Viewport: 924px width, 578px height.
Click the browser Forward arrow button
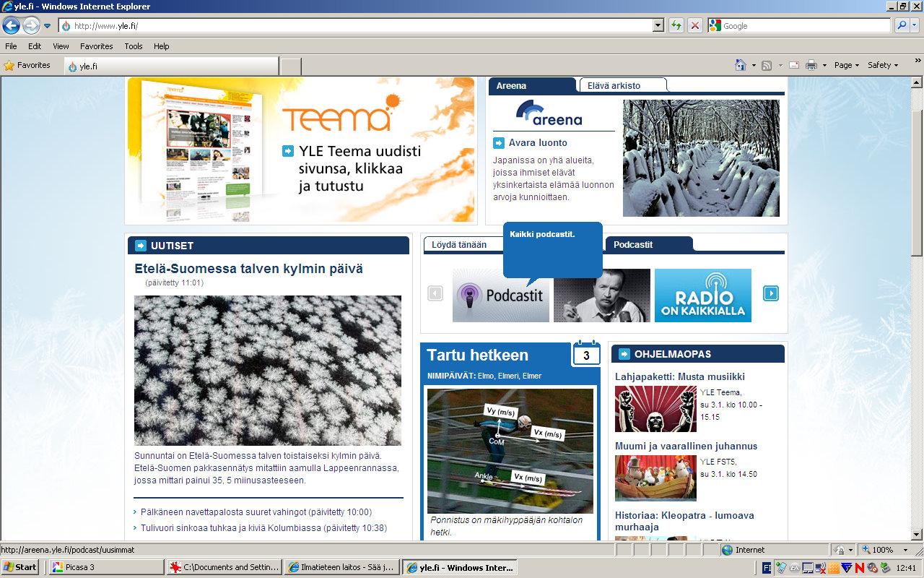[31, 25]
